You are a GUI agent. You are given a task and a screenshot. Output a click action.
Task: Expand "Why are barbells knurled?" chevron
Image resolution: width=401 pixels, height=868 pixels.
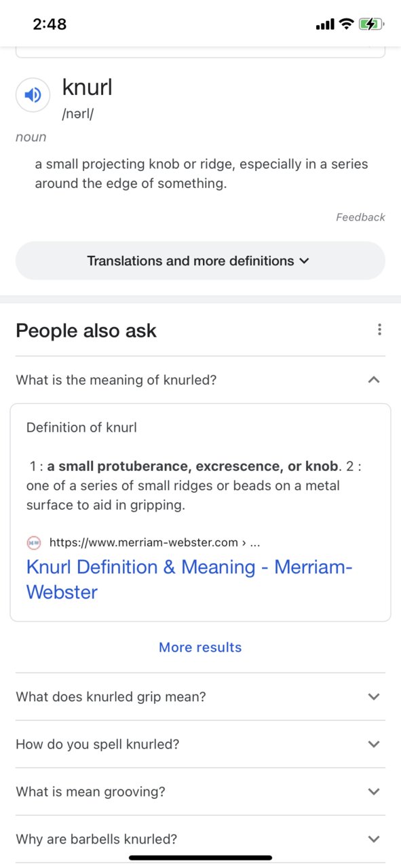(x=373, y=839)
